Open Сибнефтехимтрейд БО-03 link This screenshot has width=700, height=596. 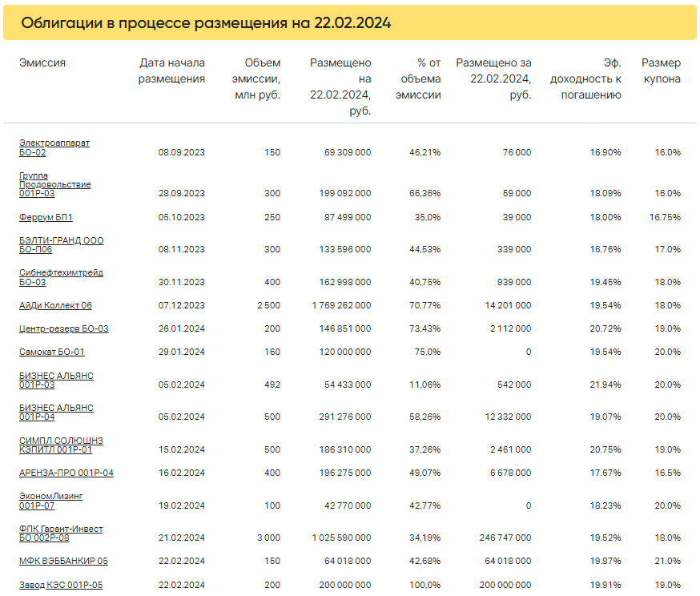click(61, 277)
